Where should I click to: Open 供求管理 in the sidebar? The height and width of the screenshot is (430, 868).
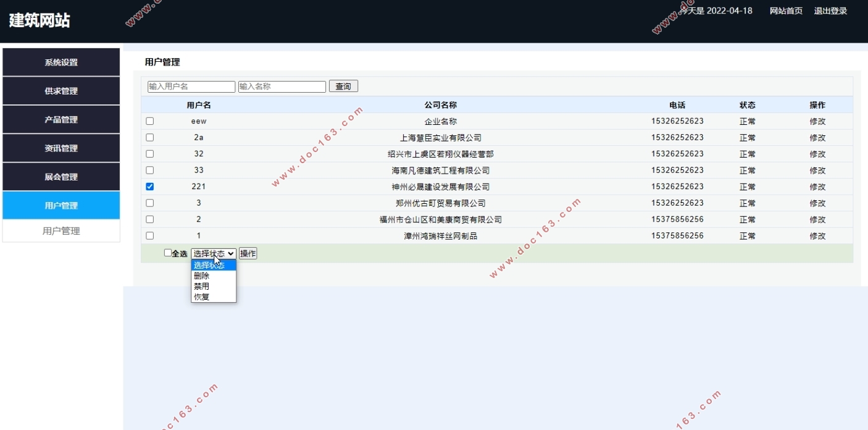61,91
